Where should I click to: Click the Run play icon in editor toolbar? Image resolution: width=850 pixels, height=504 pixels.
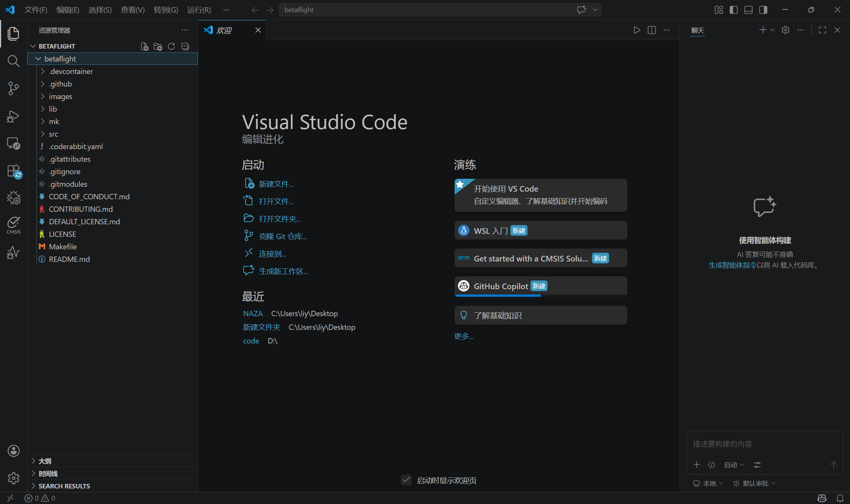(637, 30)
